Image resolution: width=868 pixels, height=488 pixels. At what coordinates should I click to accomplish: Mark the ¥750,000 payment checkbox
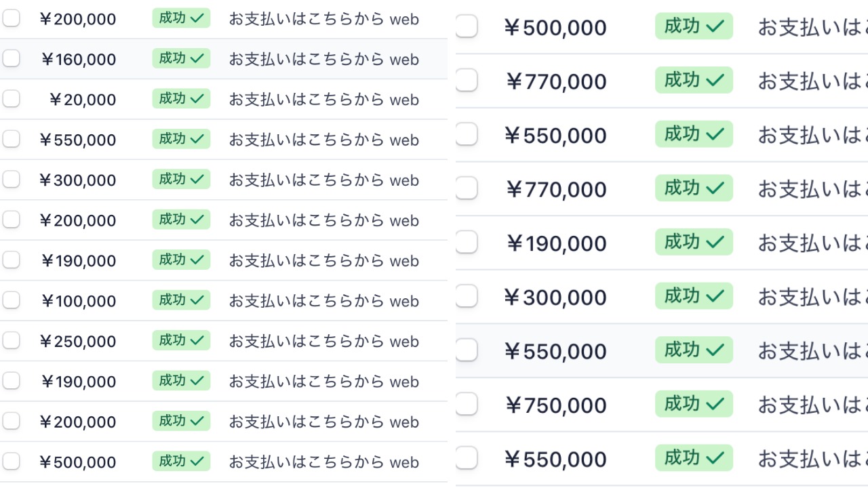467,405
